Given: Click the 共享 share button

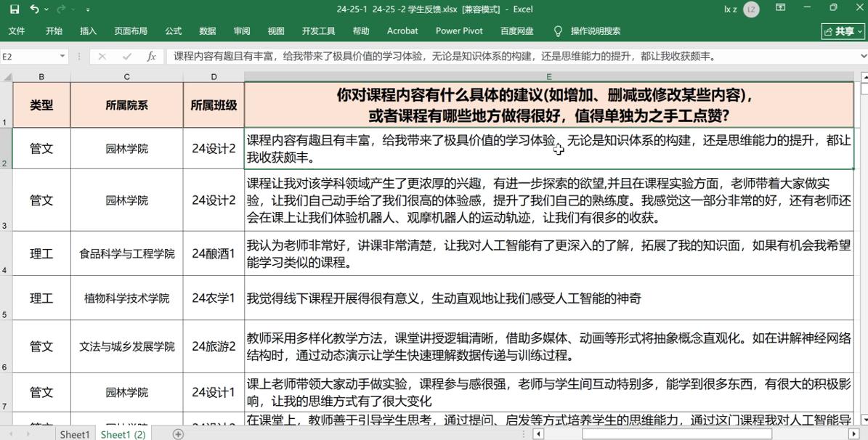Looking at the screenshot, I should pyautogui.click(x=843, y=31).
